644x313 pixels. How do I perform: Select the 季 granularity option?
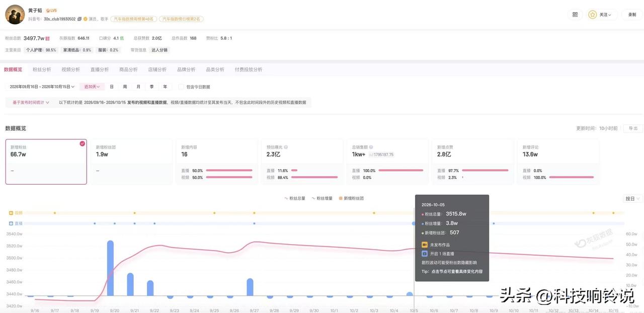151,87
